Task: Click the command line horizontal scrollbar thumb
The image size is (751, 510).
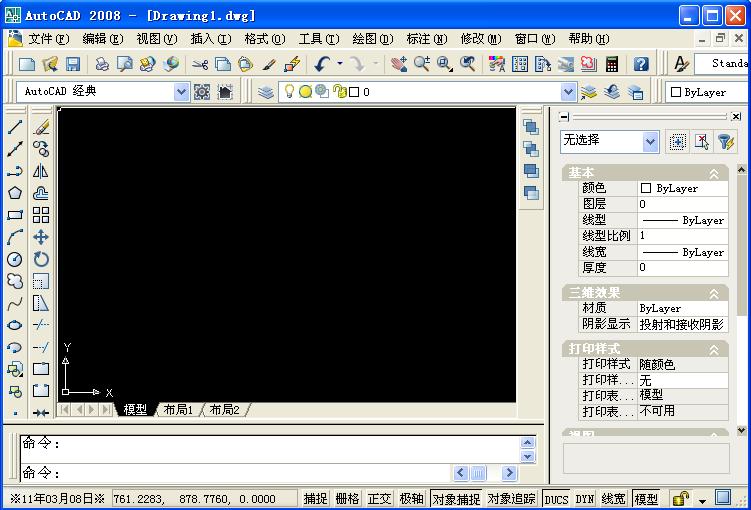Action: point(478,473)
